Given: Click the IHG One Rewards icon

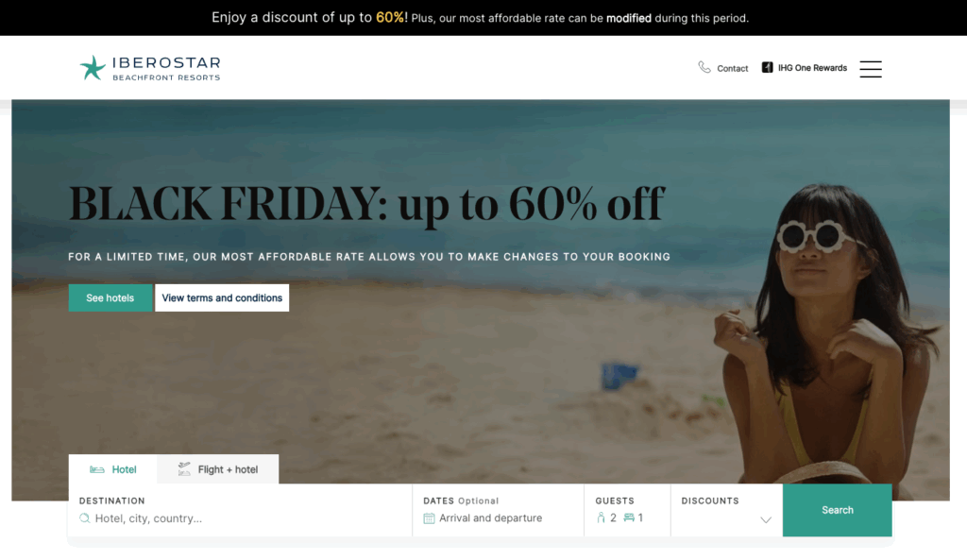Looking at the screenshot, I should coord(767,67).
